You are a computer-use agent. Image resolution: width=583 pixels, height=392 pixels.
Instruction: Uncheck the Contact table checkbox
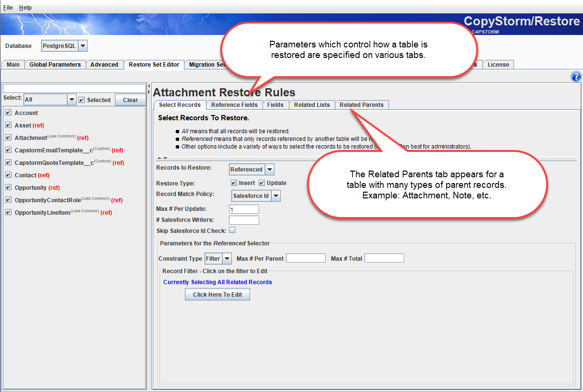pyautogui.click(x=8, y=175)
